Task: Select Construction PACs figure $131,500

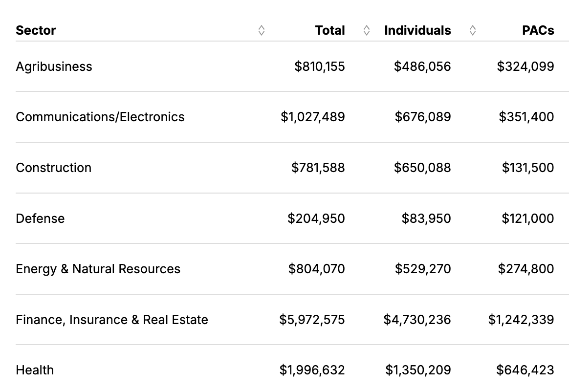Action: [x=527, y=168]
